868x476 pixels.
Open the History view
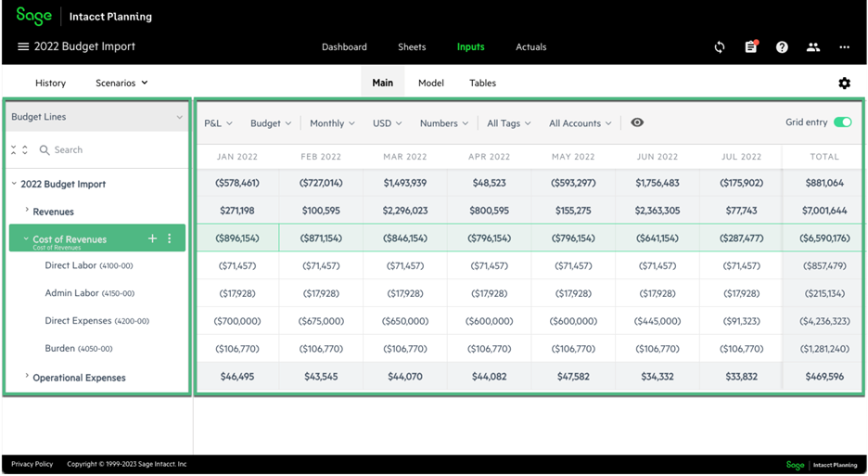coord(50,83)
